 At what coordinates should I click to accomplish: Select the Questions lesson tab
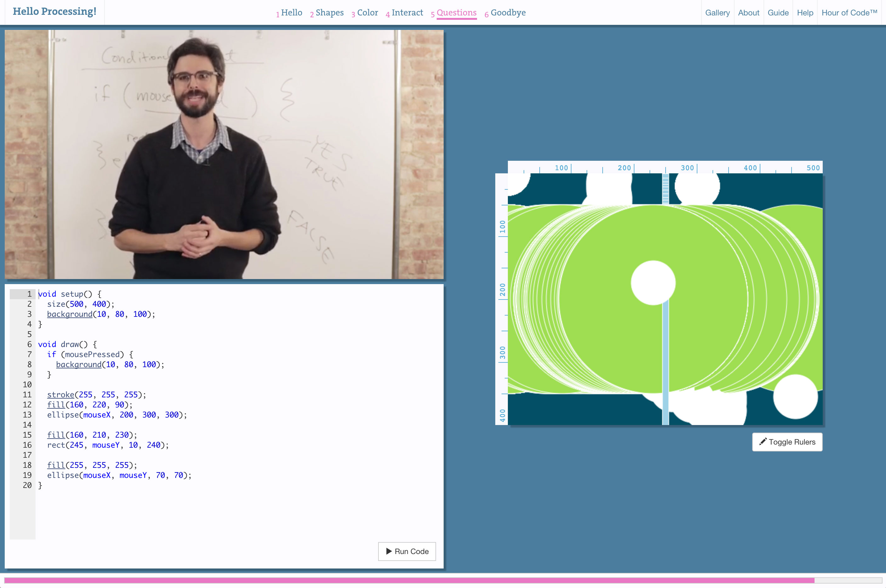pos(456,13)
